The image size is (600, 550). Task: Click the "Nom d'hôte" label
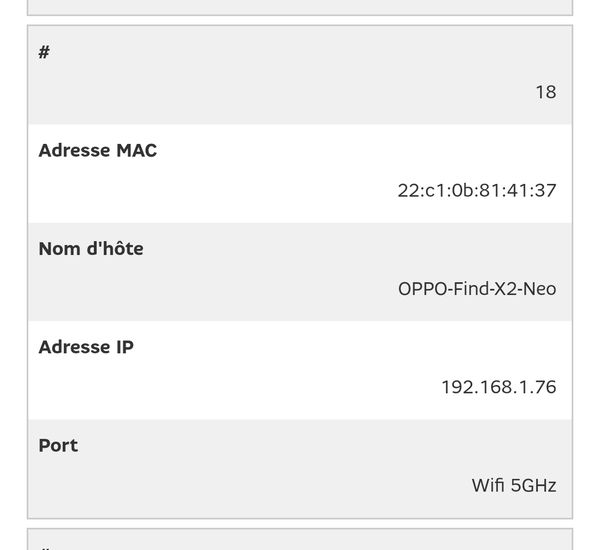[x=90, y=249]
